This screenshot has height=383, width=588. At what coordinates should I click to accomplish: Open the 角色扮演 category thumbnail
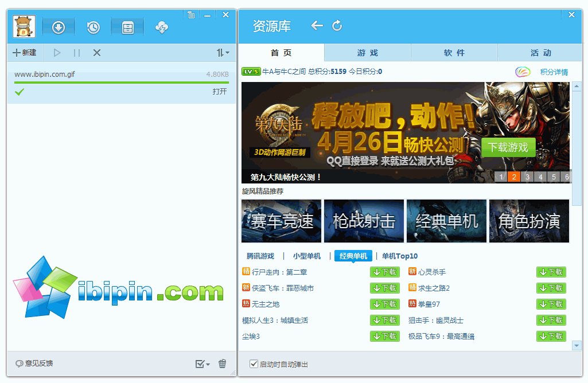point(529,221)
